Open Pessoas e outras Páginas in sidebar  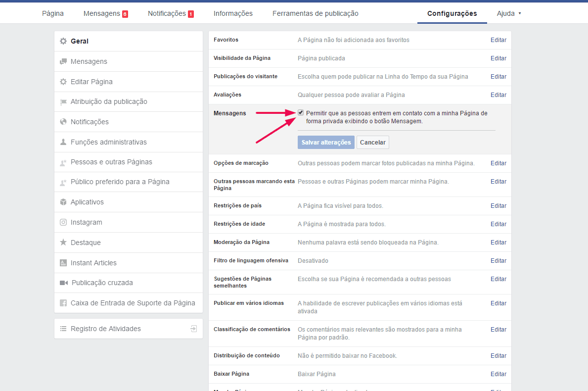[x=129, y=162]
